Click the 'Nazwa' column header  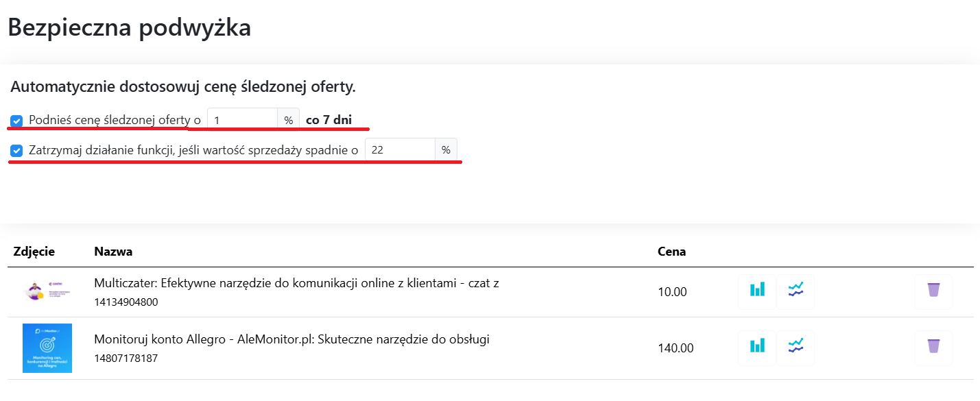pos(113,252)
